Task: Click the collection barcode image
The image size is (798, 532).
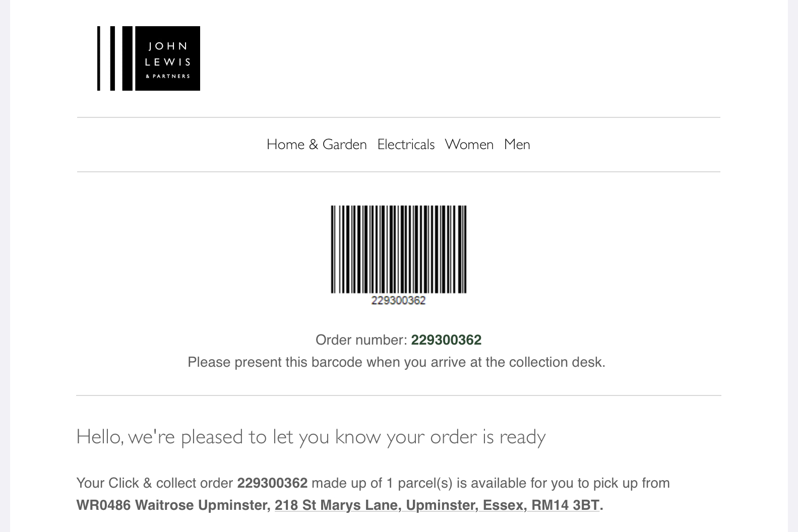Action: click(x=398, y=249)
